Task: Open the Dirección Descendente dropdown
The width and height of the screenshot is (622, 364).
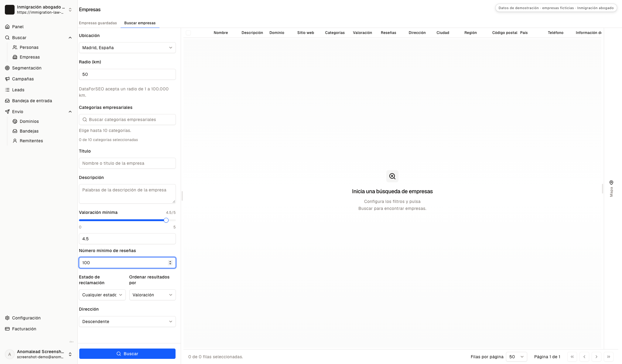Action: click(127, 322)
